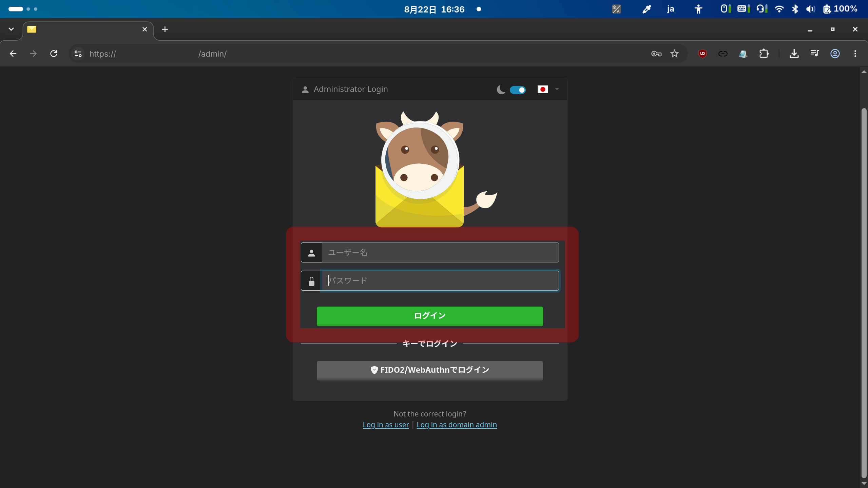Show browser downloads

[x=794, y=54]
